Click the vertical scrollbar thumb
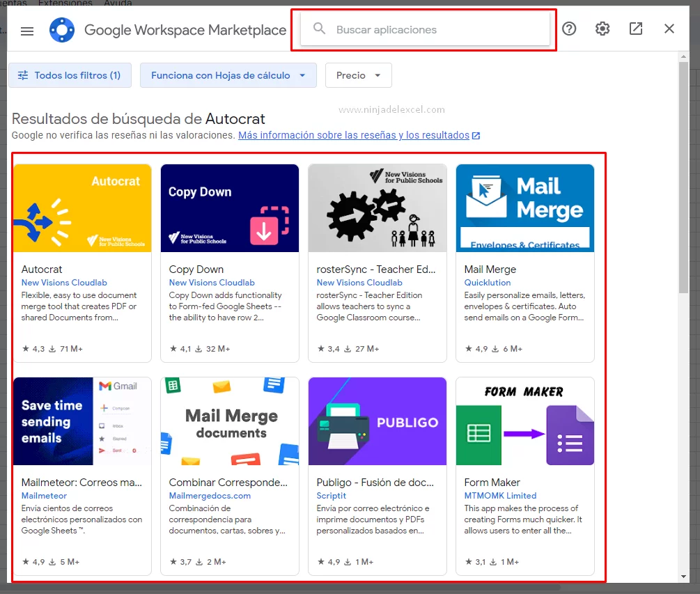 (683, 177)
